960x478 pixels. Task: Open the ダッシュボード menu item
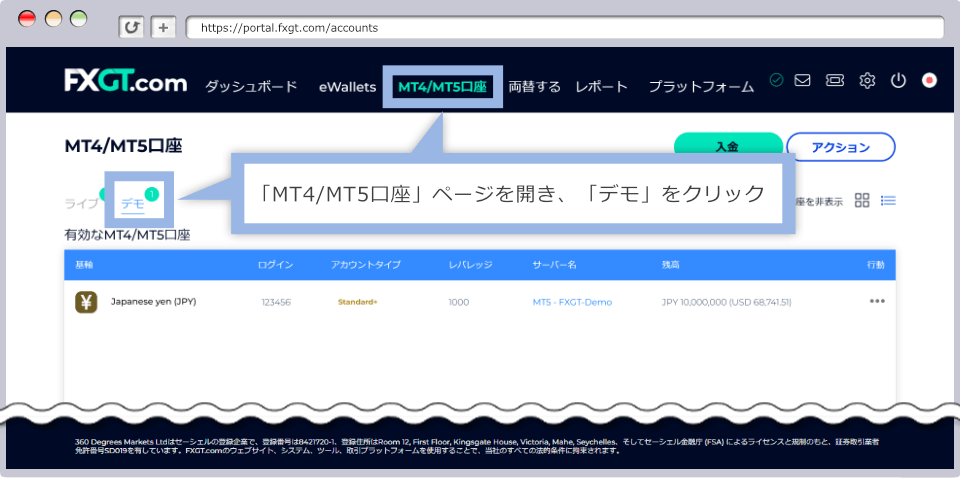[251, 87]
